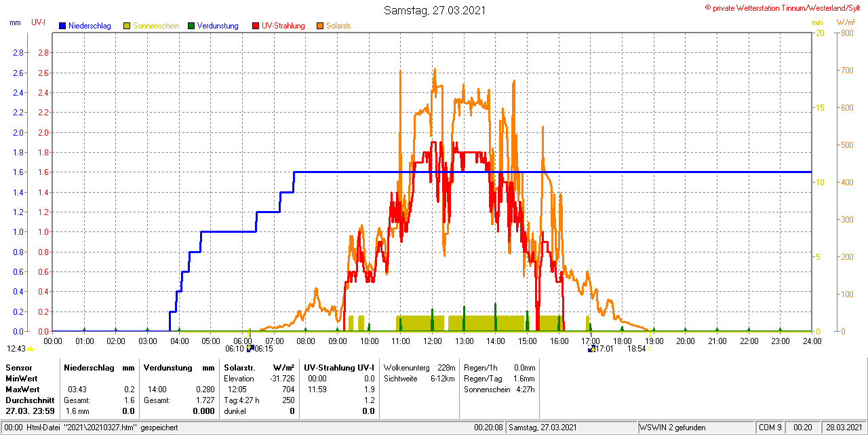This screenshot has width=868, height=435.
Task: Click the sunrise icon between 06:10 and 06:15
Action: click(250, 348)
